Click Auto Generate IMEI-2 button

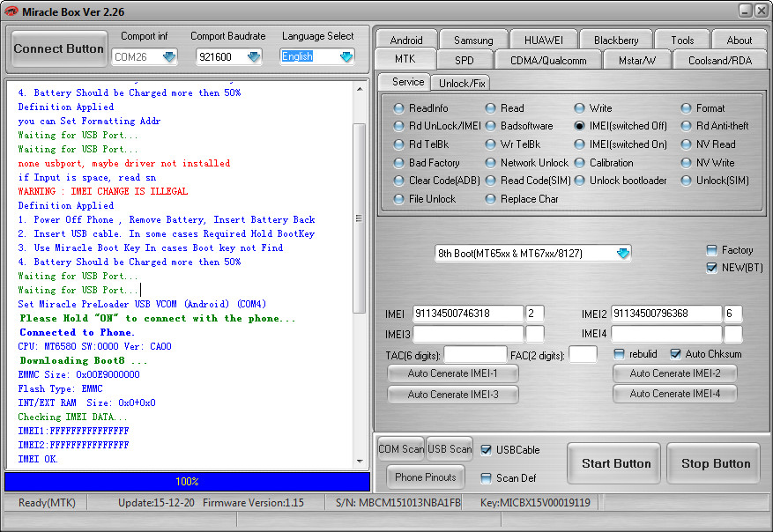pyautogui.click(x=675, y=373)
